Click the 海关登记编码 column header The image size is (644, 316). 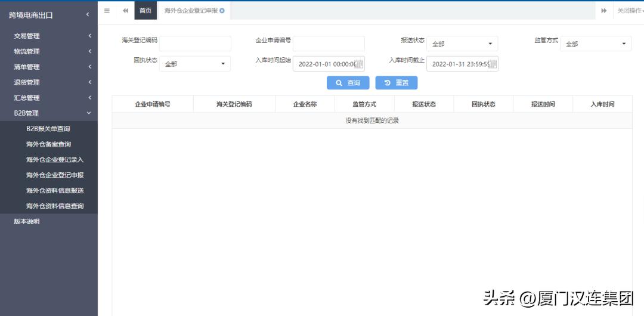[234, 104]
